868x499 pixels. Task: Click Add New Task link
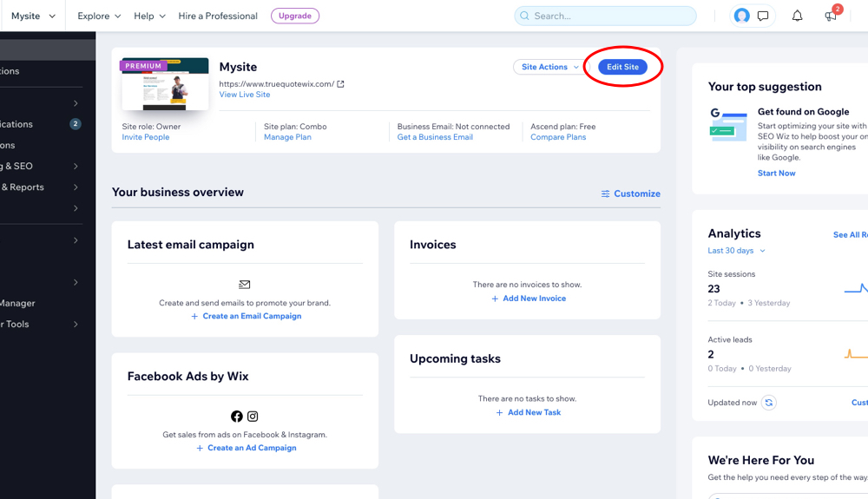(534, 413)
